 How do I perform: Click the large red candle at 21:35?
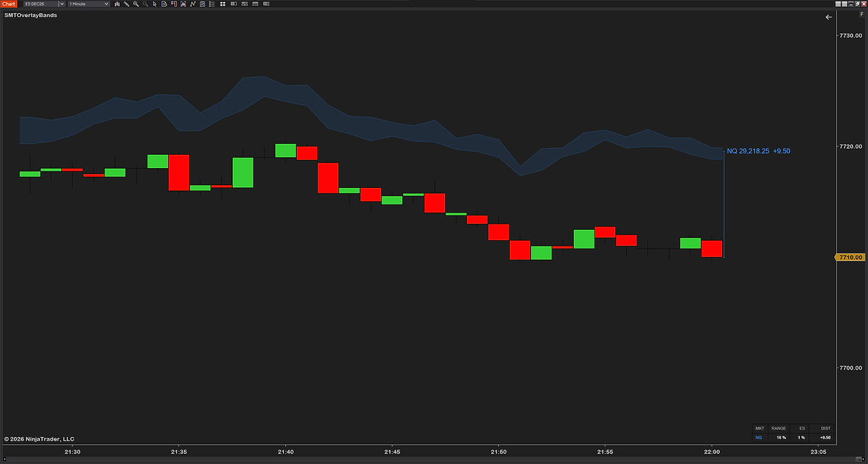pyautogui.click(x=179, y=172)
